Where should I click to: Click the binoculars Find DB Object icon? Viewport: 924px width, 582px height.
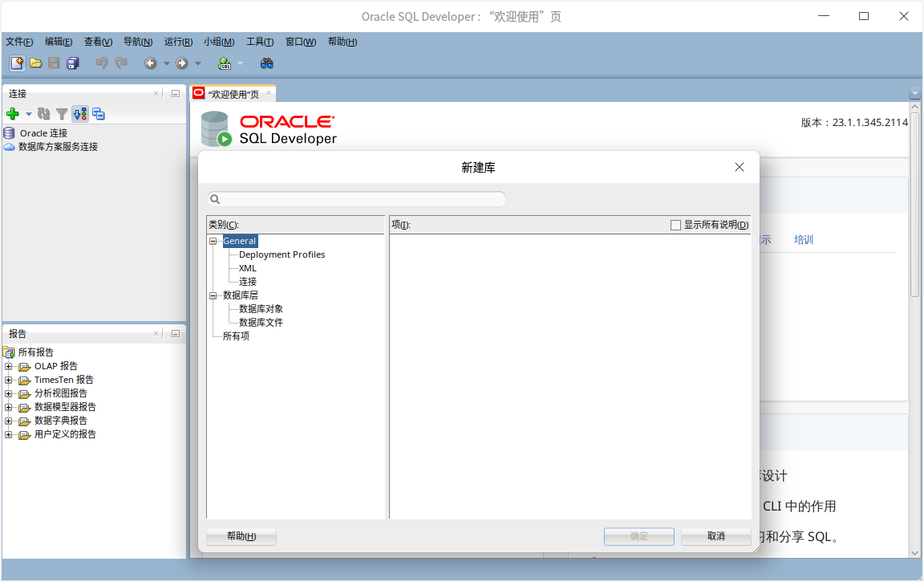(x=267, y=63)
